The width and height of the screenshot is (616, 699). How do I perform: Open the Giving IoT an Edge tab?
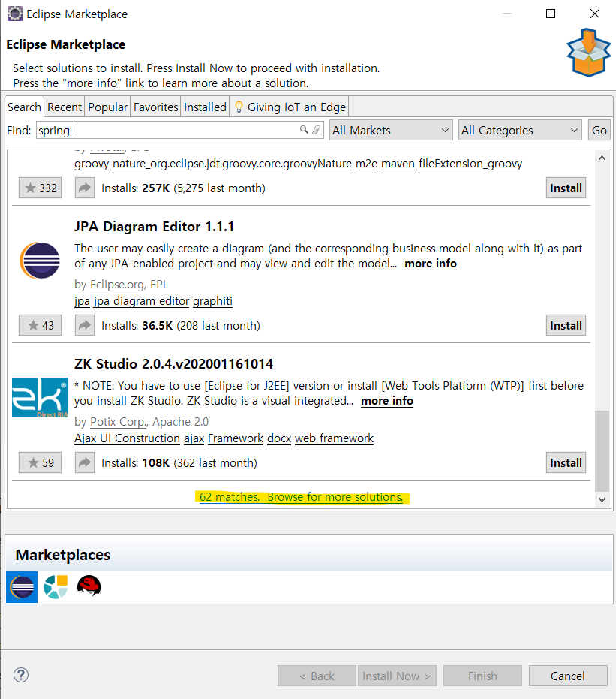pos(290,107)
